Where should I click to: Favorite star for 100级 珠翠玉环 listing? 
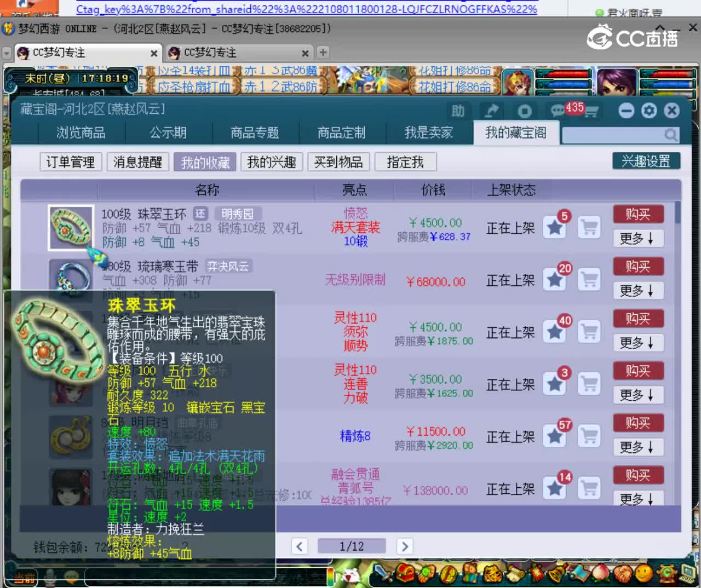[555, 228]
